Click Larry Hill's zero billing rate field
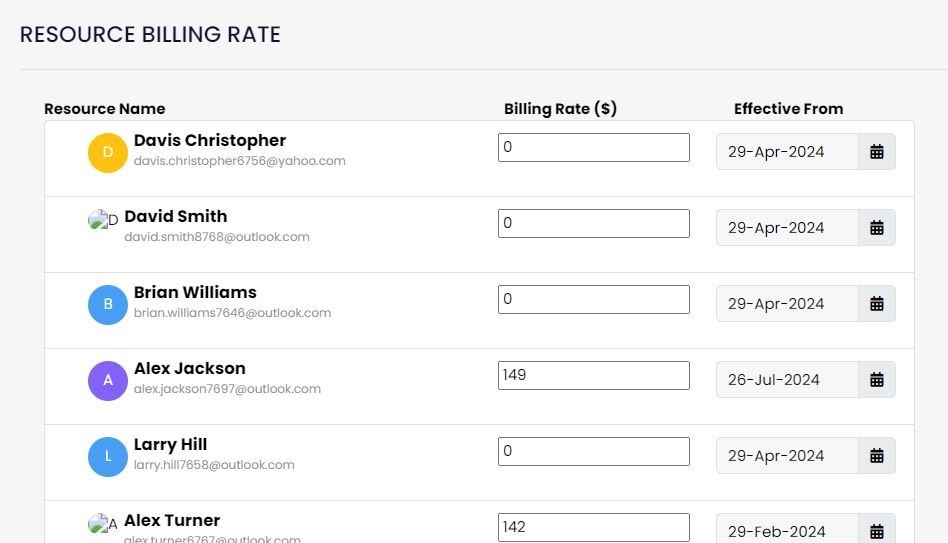The height and width of the screenshot is (543, 948). point(593,451)
